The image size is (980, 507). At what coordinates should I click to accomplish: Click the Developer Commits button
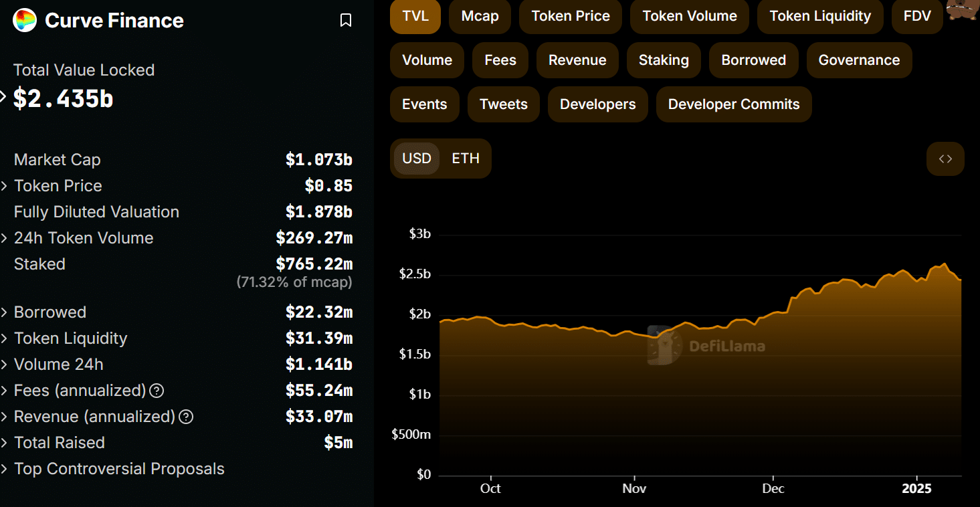coord(733,104)
